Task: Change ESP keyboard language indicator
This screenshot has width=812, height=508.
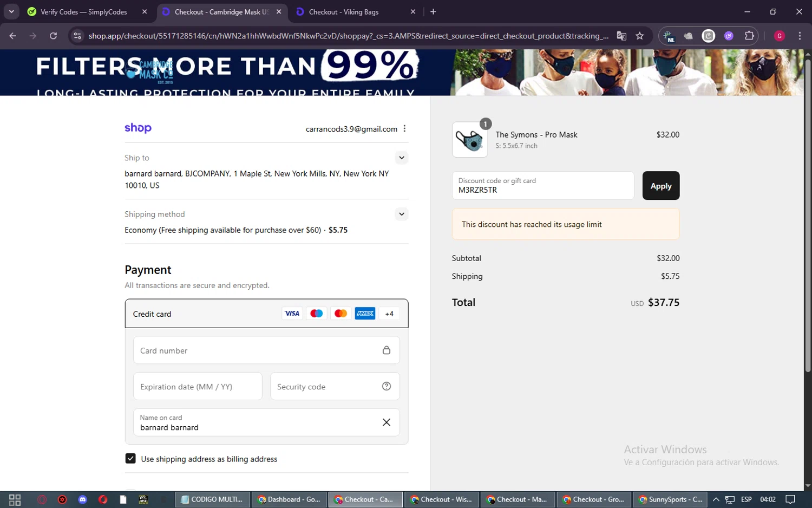Action: click(x=746, y=499)
